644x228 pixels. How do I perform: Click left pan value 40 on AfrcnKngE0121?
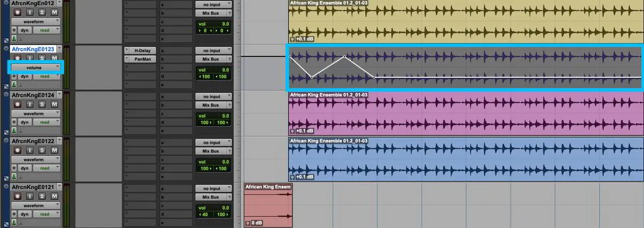click(204, 215)
